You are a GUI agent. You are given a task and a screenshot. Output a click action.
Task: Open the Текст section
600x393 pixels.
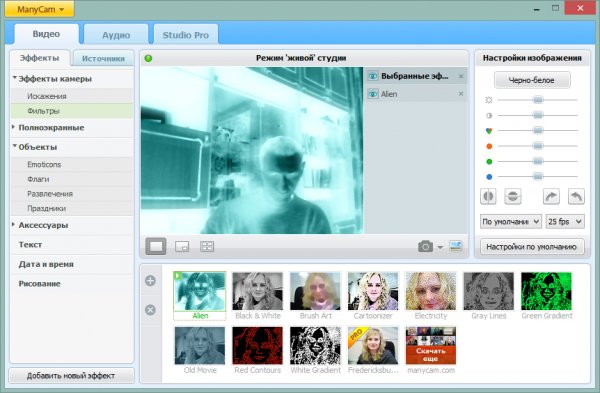point(72,245)
